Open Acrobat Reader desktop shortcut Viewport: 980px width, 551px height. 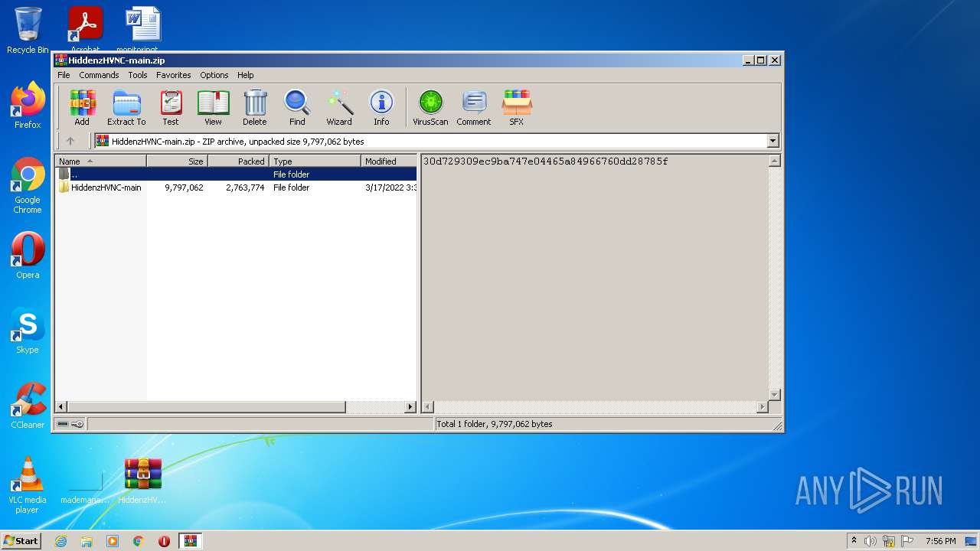(85, 29)
